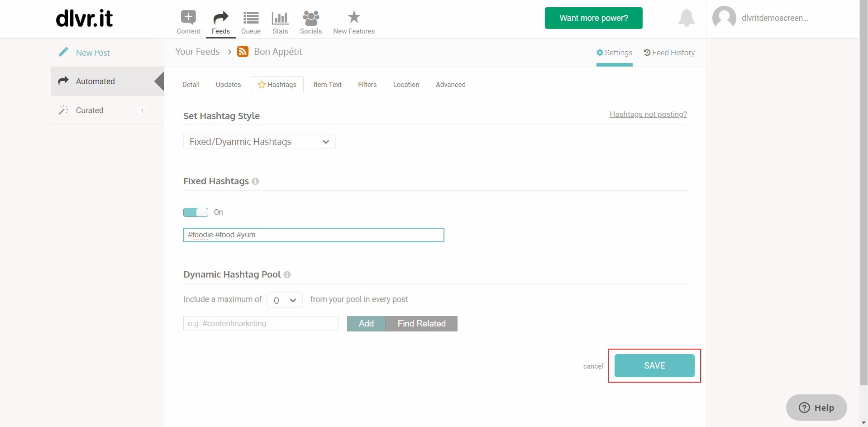Open the Hashtag Style dropdown
The image size is (868, 427).
[x=259, y=142]
